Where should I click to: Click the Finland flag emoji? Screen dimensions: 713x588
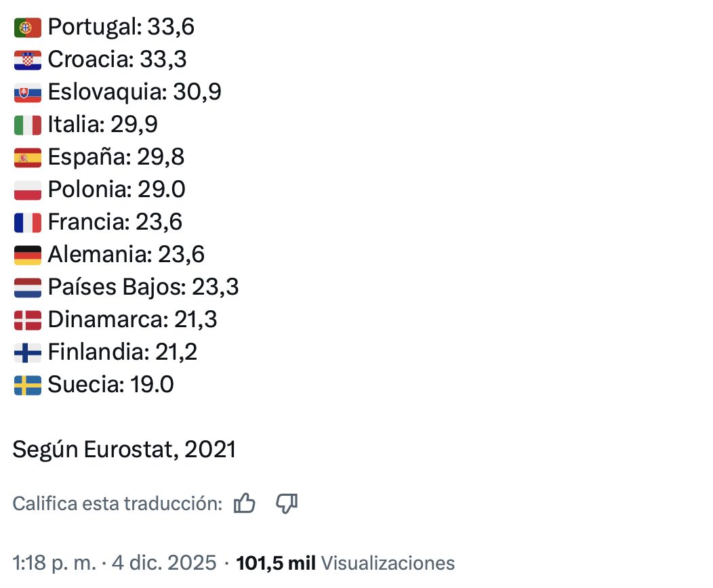(x=28, y=352)
